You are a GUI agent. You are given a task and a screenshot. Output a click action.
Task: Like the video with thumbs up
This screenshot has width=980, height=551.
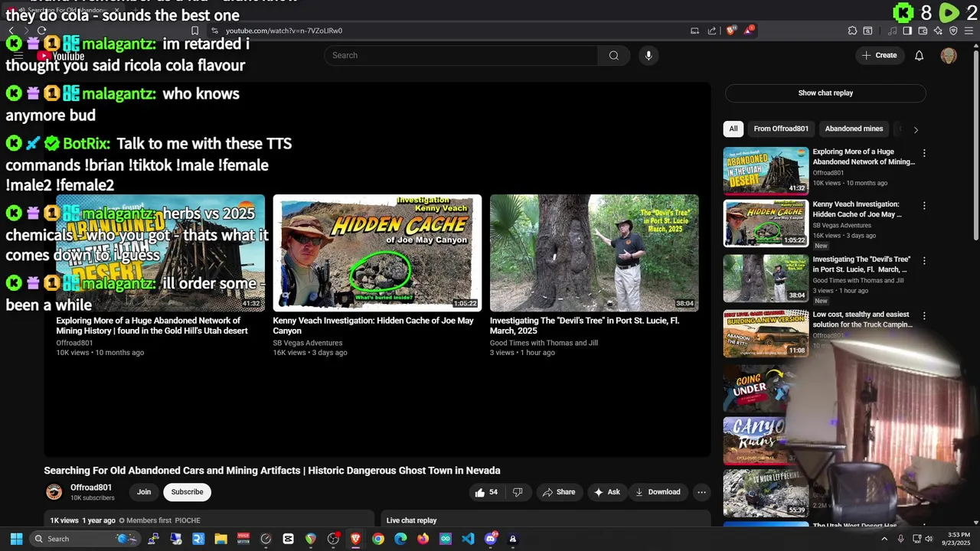[x=486, y=492]
